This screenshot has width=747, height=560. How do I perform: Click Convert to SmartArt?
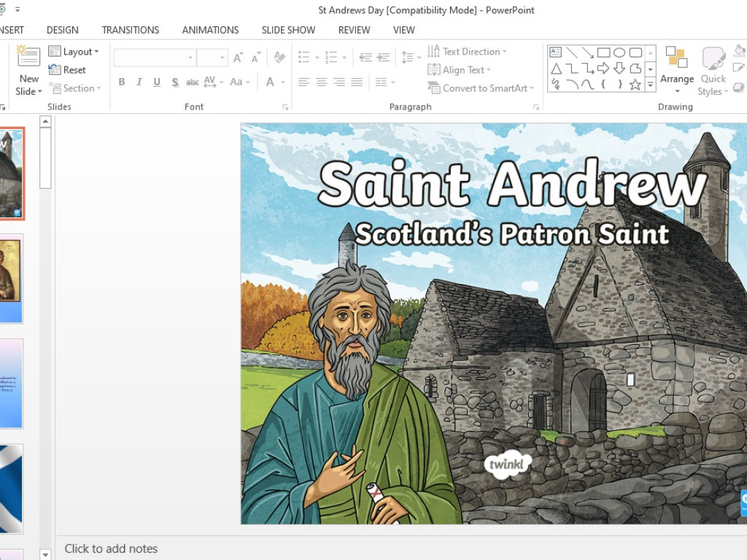[480, 88]
